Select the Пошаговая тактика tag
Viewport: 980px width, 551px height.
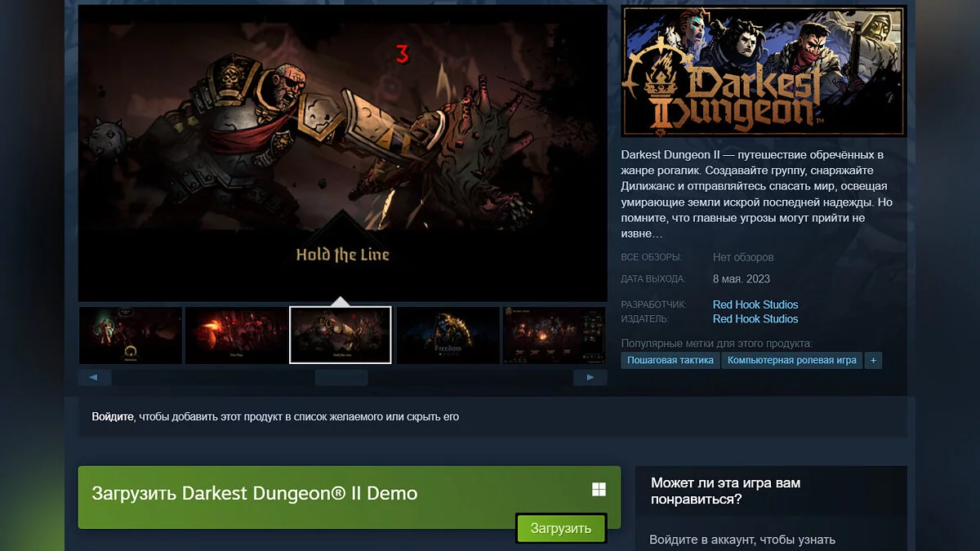pos(670,360)
